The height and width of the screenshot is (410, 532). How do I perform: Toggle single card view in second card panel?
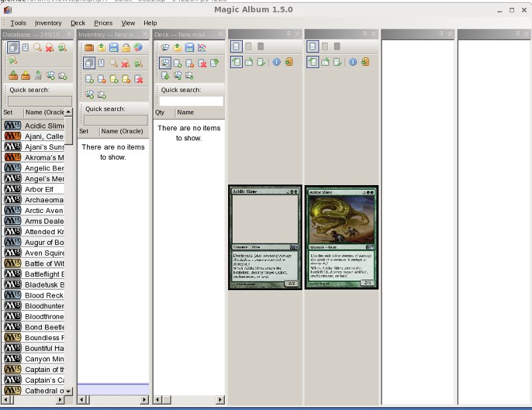312,47
